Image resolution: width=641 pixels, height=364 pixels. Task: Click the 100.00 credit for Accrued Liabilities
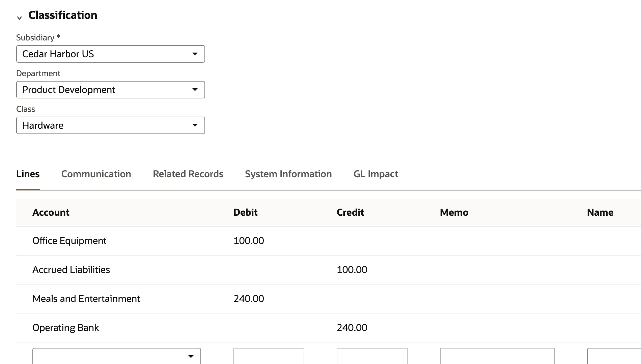pos(352,270)
